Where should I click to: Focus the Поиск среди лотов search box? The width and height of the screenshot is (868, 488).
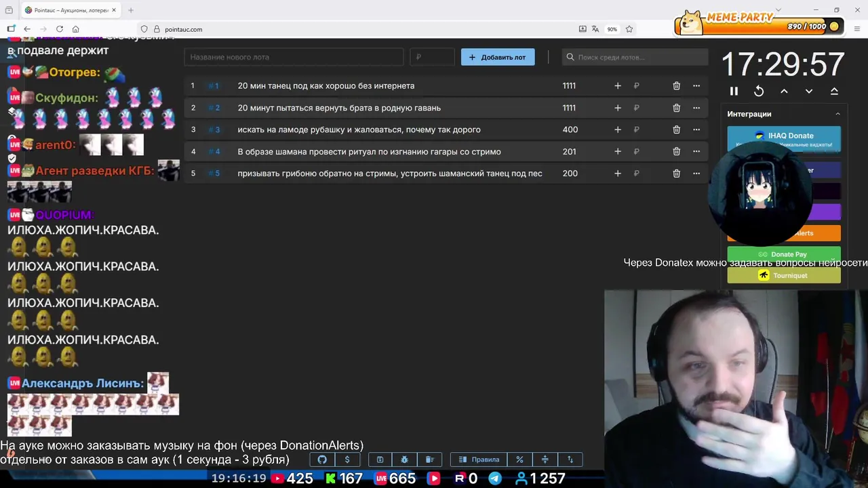(x=635, y=57)
